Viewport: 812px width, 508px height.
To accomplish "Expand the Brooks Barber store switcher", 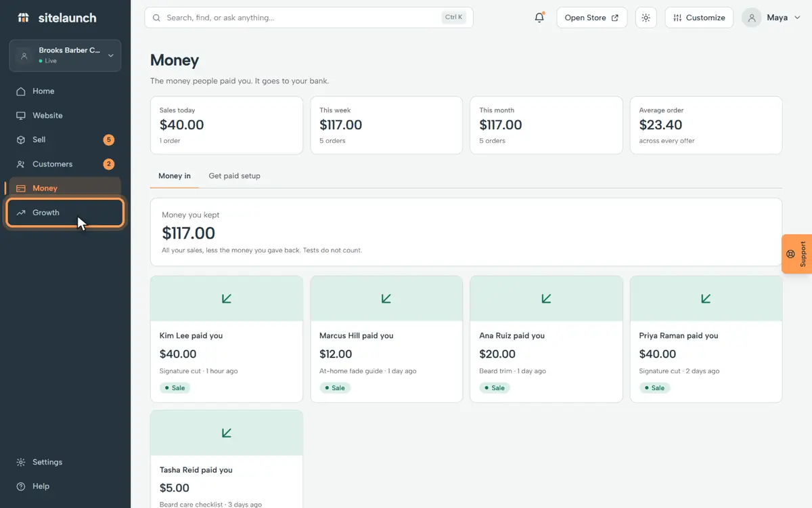I will pos(65,56).
